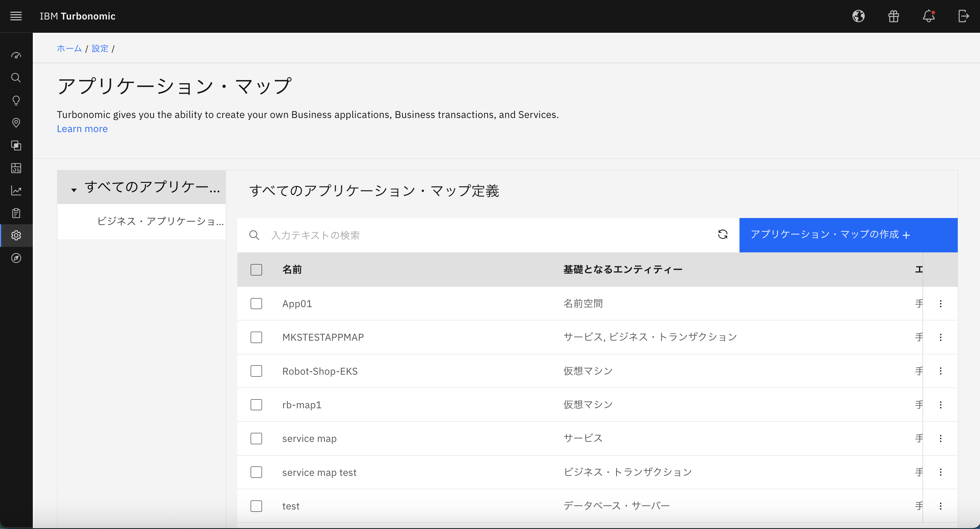Image resolution: width=980 pixels, height=529 pixels.
Task: Click the globe language icon
Action: pyautogui.click(x=859, y=16)
